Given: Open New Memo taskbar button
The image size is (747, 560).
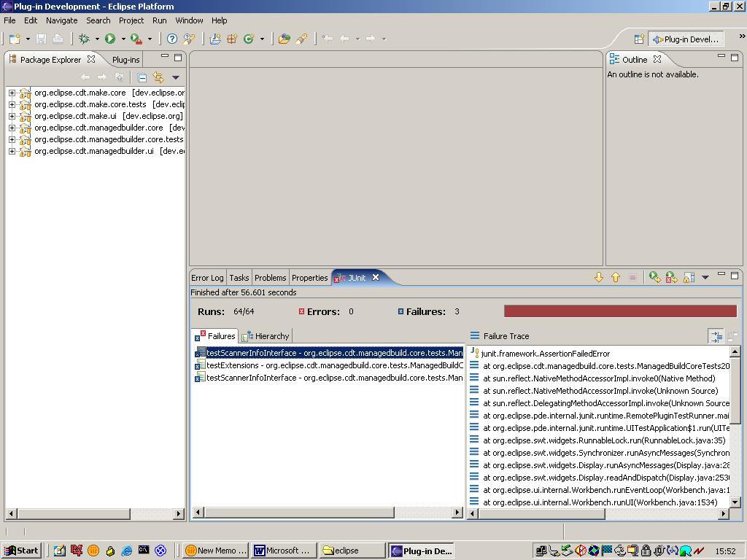Looking at the screenshot, I should (x=216, y=551).
